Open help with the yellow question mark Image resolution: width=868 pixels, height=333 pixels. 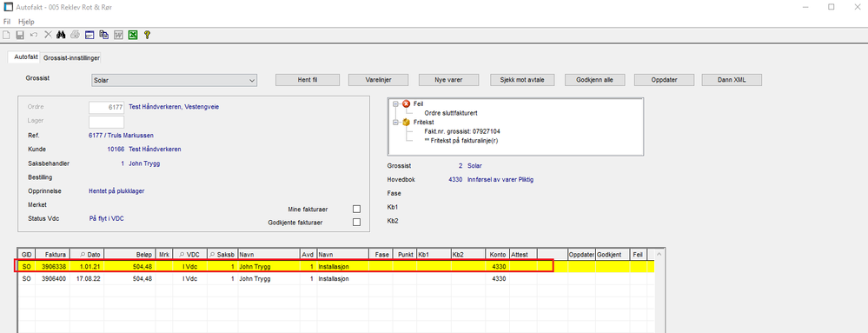(x=147, y=35)
